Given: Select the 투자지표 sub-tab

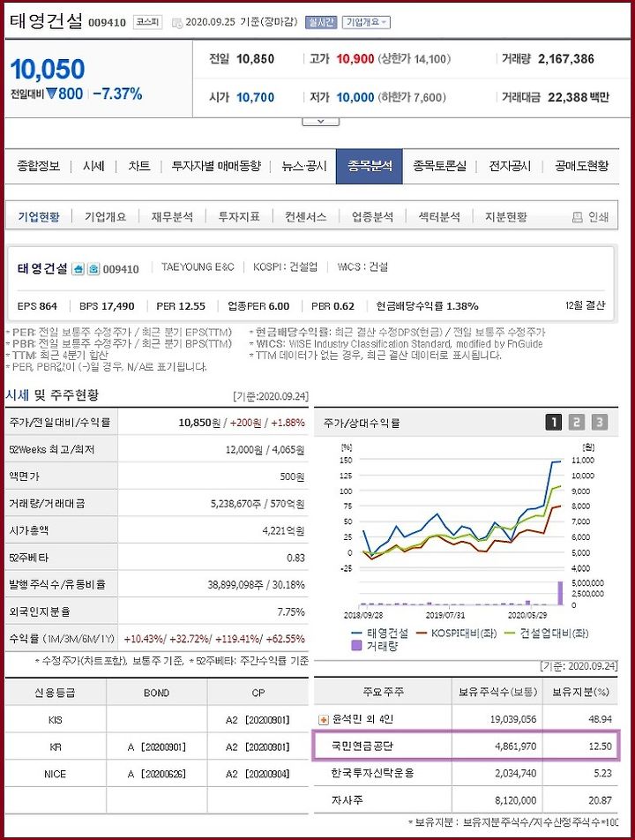Looking at the screenshot, I should [x=239, y=217].
